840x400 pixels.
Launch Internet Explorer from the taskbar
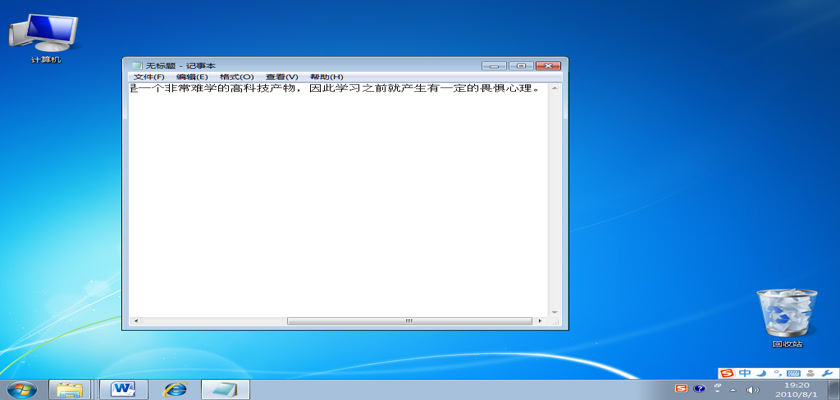[x=175, y=388]
